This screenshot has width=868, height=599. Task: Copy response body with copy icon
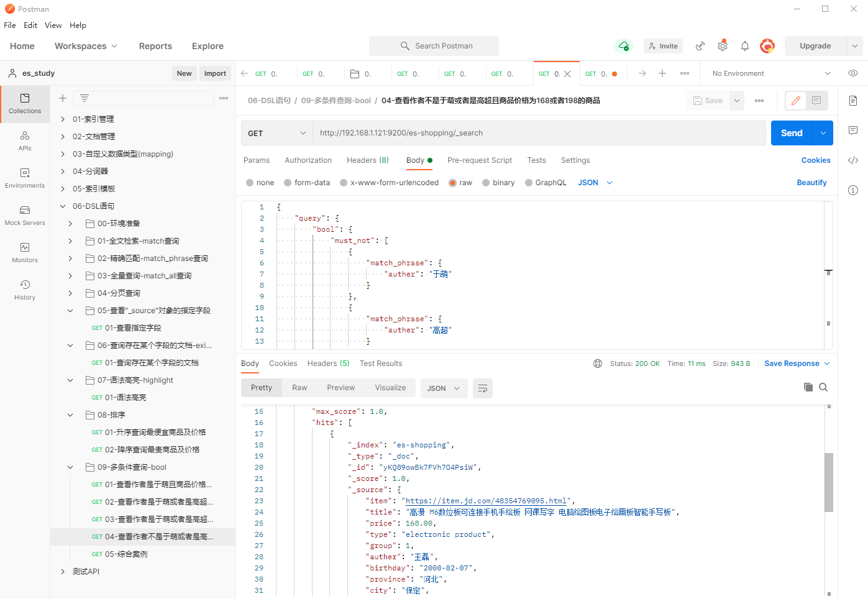click(808, 387)
